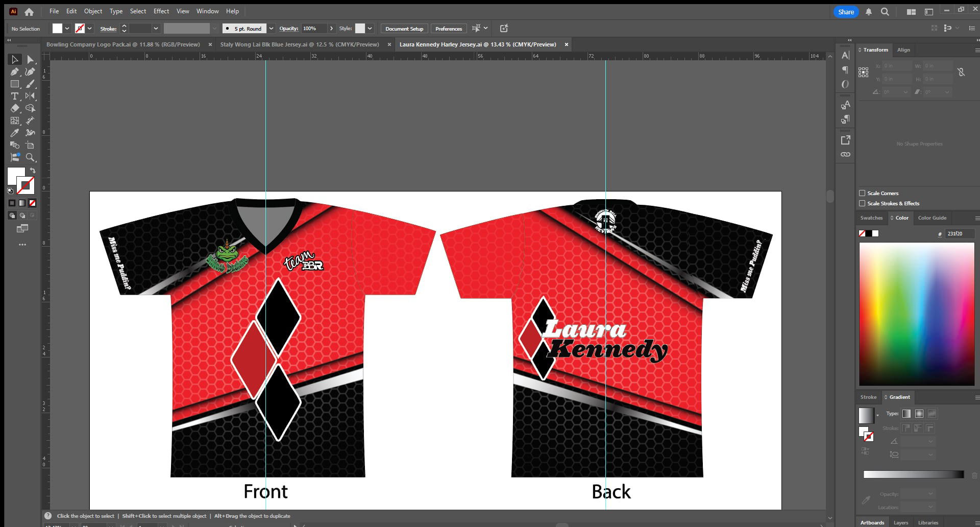Click the Home icon in top bar
The height and width of the screenshot is (527, 980).
[x=29, y=12]
